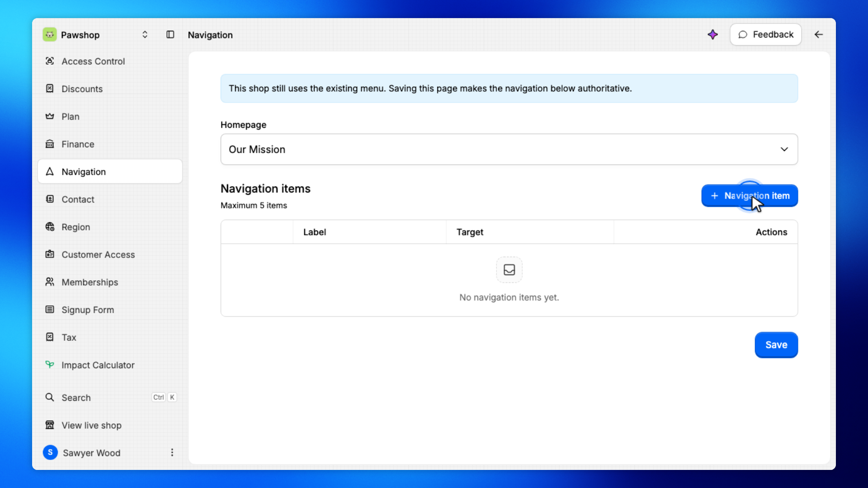This screenshot has width=868, height=488.
Task: Open the Homepage dropdown showing Our Mission
Action: 509,149
